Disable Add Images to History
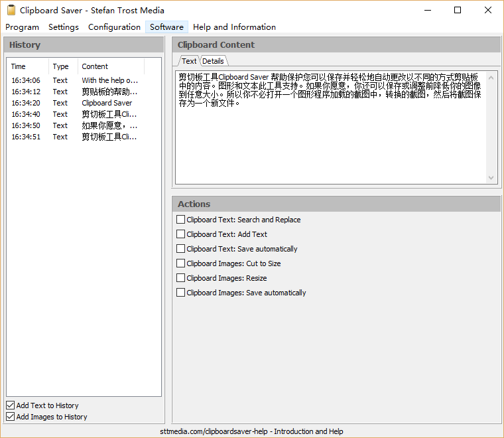This screenshot has width=504, height=438. (11, 417)
